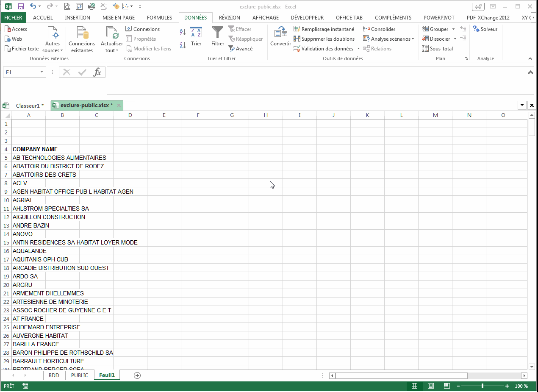
Task: Click the vertical scrollbar thumb
Action: pos(532,127)
